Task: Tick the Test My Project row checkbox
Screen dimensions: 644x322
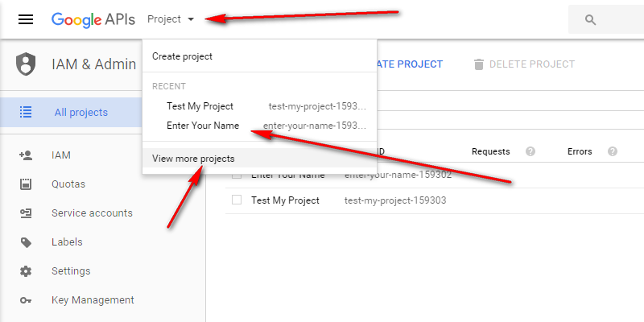Action: 237,200
